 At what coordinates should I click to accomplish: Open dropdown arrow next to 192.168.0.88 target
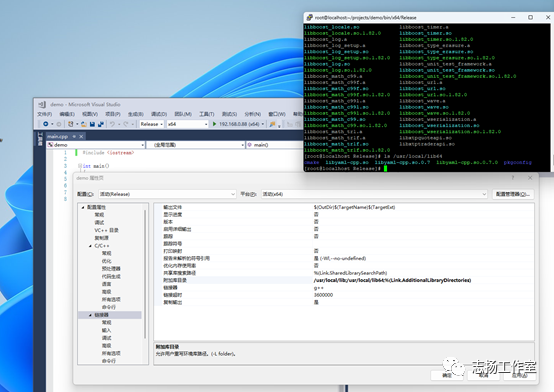pyautogui.click(x=263, y=124)
